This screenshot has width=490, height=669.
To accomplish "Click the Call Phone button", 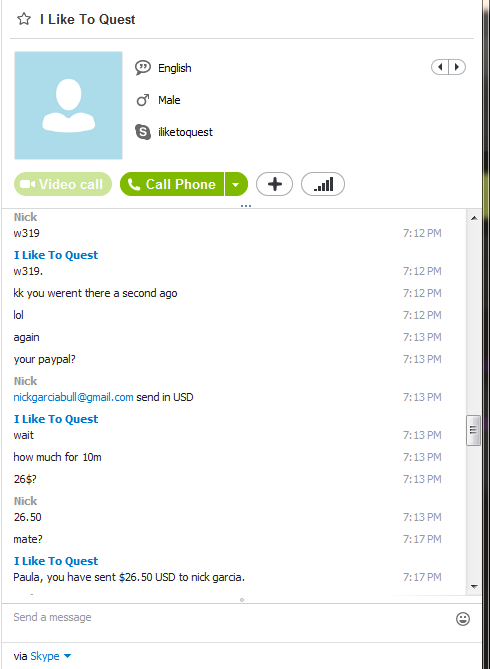I will [x=172, y=184].
